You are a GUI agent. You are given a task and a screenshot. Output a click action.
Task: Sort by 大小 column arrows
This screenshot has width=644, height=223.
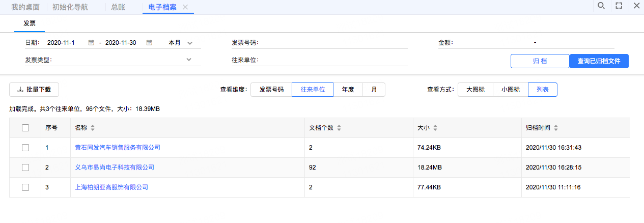(435, 128)
